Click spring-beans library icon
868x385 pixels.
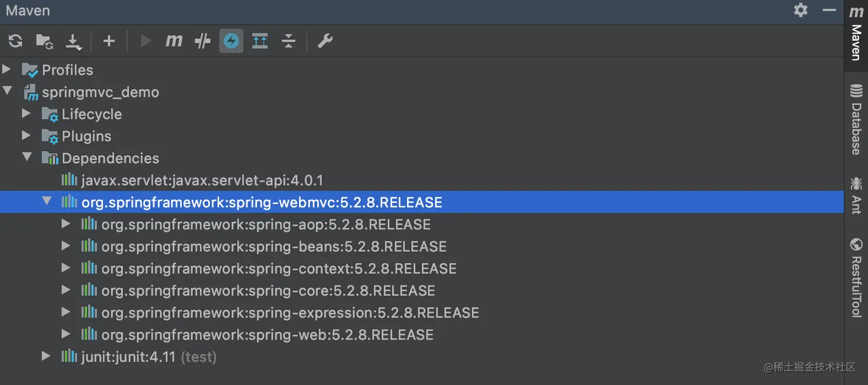[89, 246]
